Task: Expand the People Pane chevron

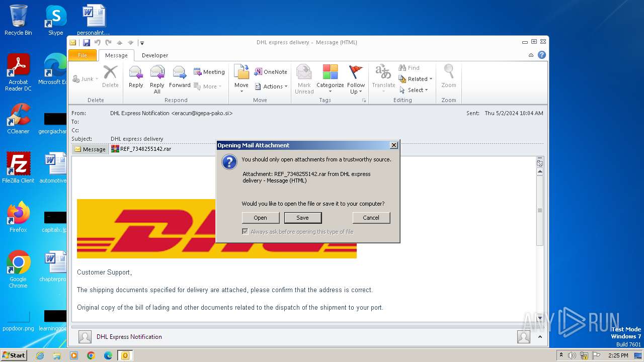Action: tap(540, 337)
